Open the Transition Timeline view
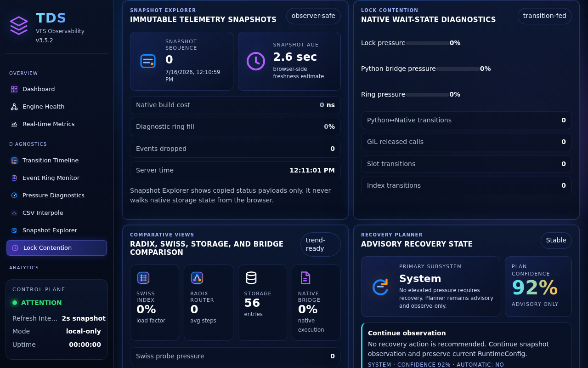The width and height of the screenshot is (588, 368). click(x=57, y=161)
